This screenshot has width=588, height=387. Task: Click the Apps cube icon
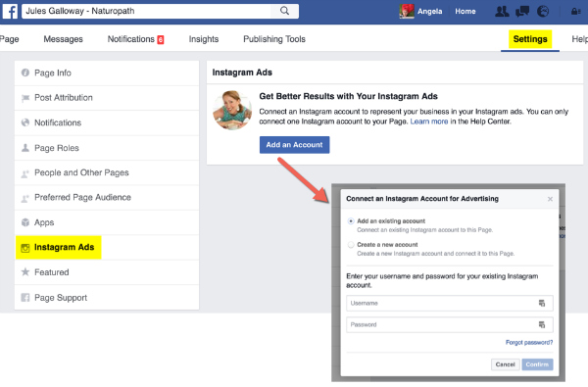pyautogui.click(x=25, y=222)
